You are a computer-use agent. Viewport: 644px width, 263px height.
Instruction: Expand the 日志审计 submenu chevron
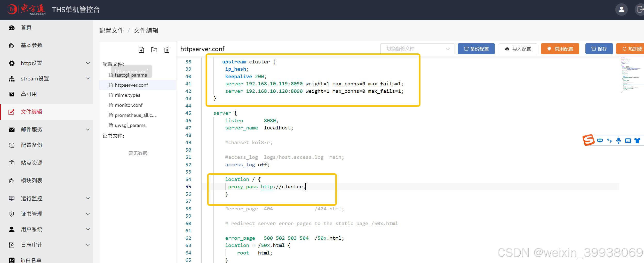coord(88,245)
